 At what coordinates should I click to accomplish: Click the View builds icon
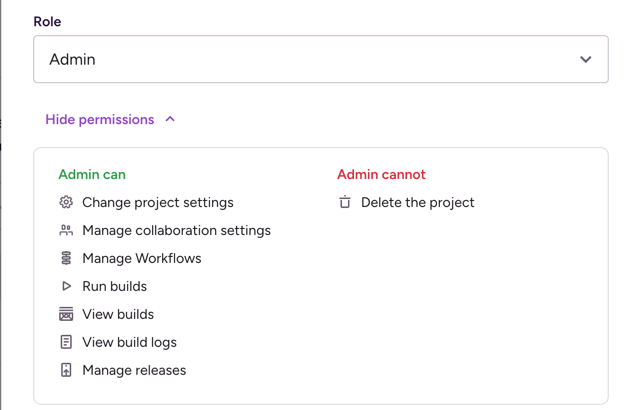[x=66, y=314]
